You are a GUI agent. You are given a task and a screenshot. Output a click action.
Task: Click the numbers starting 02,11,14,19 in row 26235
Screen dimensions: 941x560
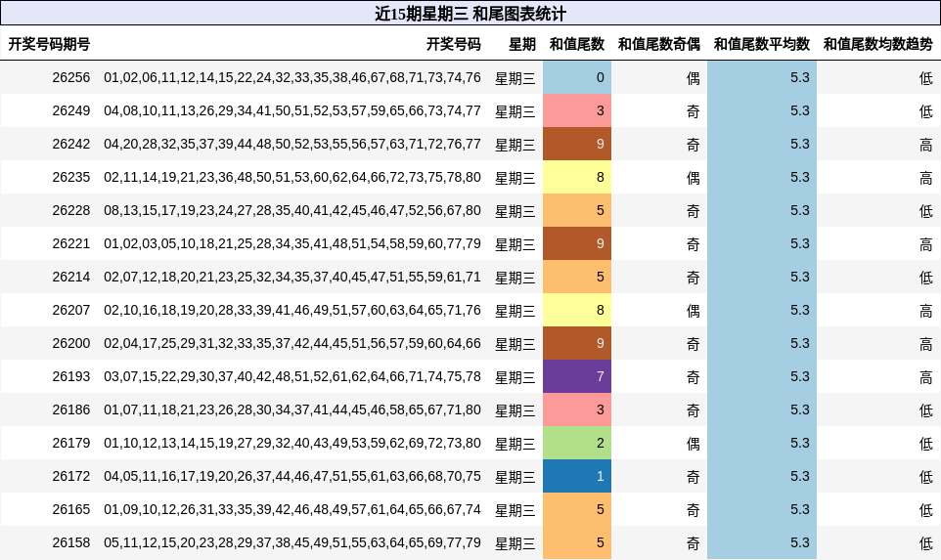point(292,178)
